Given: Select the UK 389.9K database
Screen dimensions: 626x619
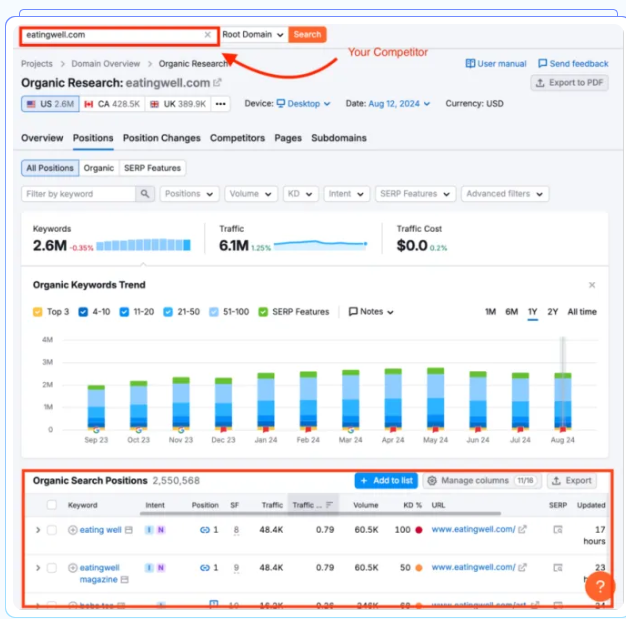Looking at the screenshot, I should 178,104.
